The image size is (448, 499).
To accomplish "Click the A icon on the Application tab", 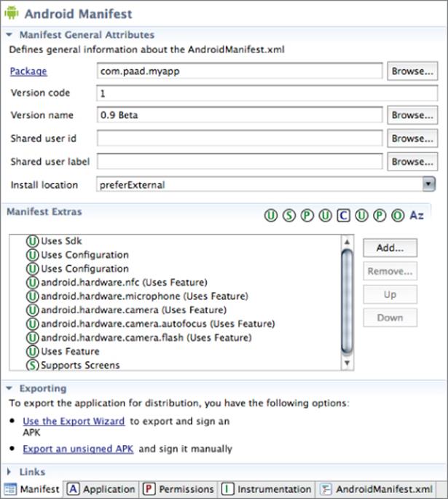I will click(73, 489).
